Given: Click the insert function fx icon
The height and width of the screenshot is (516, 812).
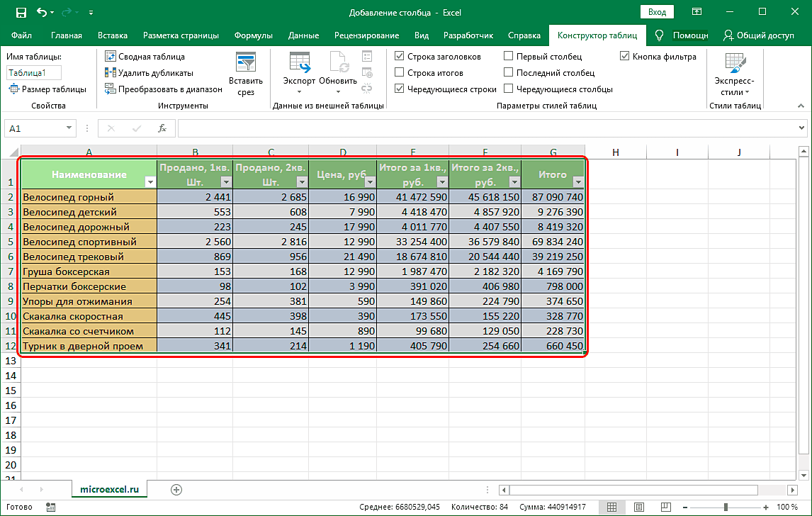Looking at the screenshot, I should click(x=162, y=128).
